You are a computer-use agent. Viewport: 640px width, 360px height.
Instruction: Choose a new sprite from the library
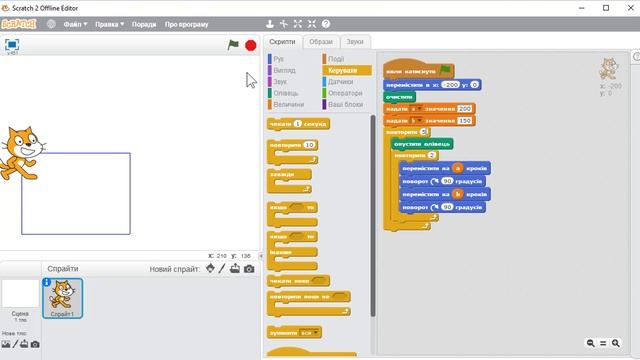coord(210,269)
